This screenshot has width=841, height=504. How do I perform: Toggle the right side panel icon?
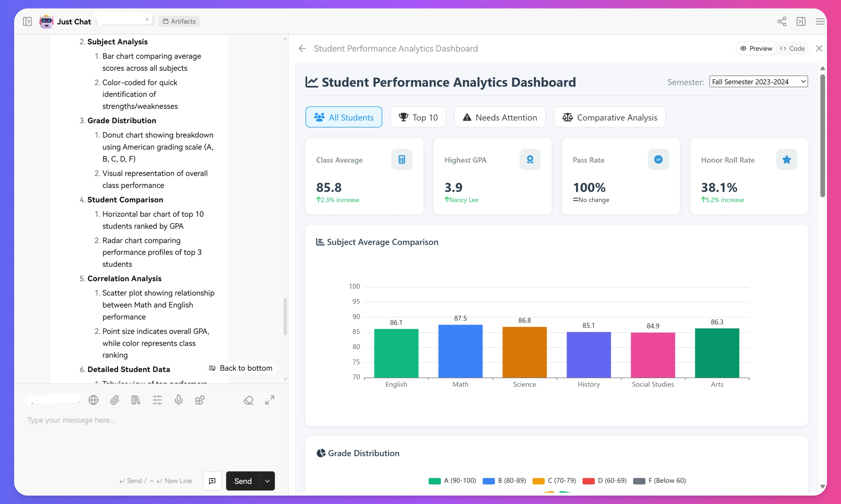pos(801,21)
